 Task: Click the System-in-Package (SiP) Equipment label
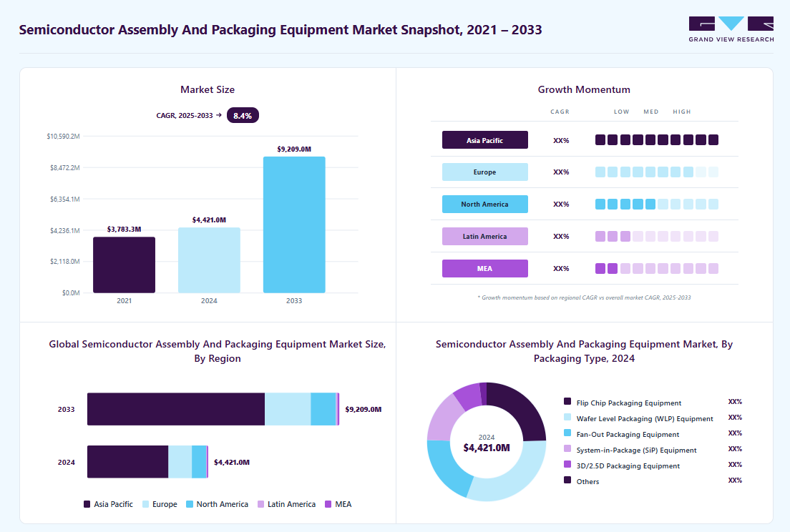tap(636, 450)
